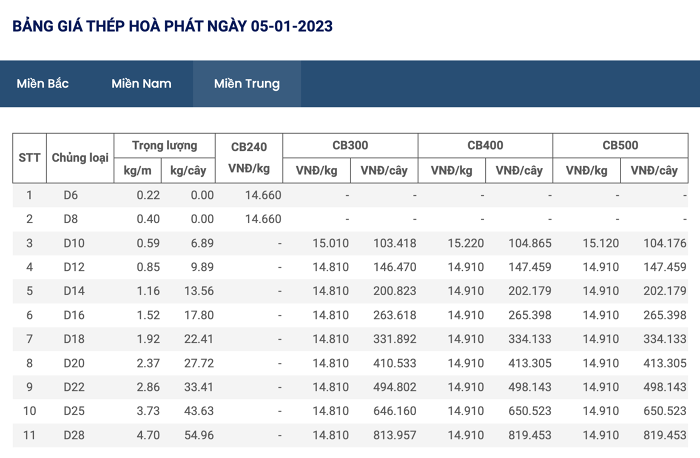
Task: Click the CB300 column group header
Action: (350, 146)
